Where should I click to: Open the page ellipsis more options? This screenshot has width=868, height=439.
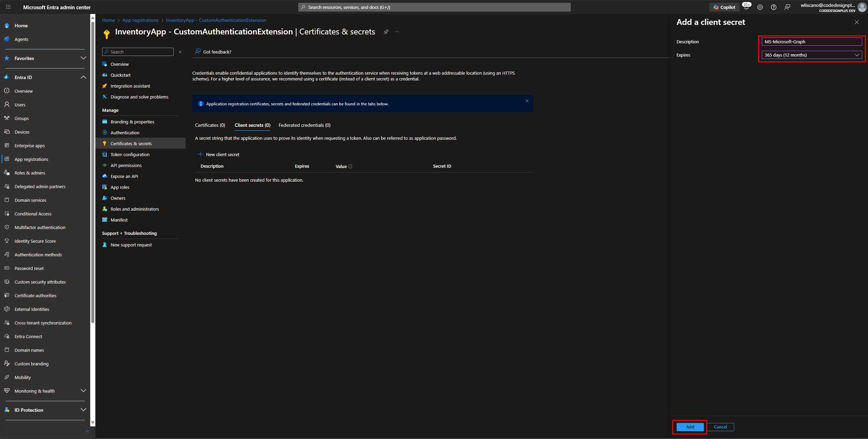pyautogui.click(x=397, y=32)
